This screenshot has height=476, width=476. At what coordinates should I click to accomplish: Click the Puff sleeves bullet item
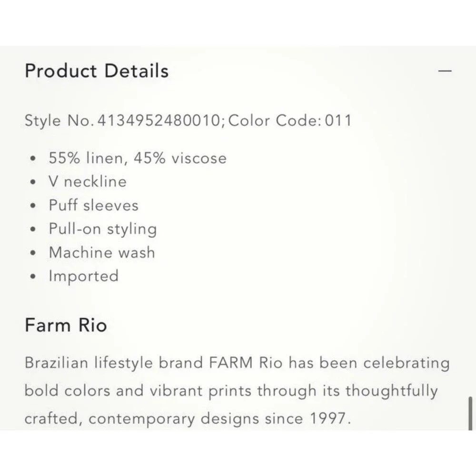click(x=93, y=205)
